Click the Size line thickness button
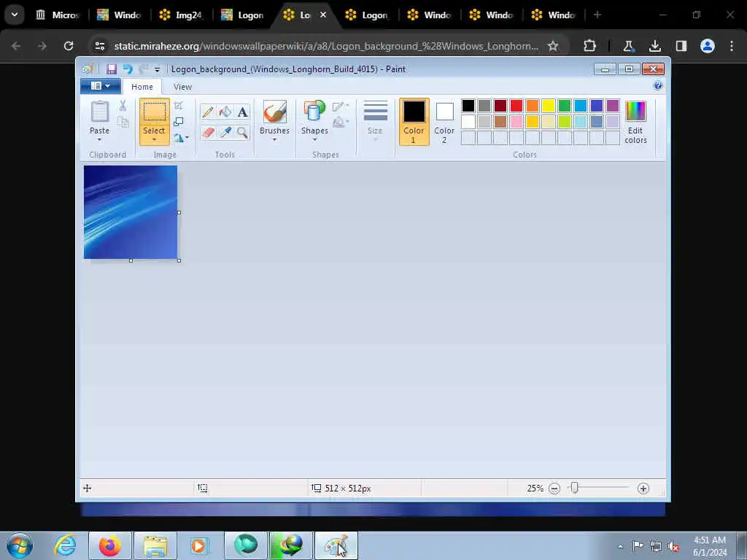 375,122
